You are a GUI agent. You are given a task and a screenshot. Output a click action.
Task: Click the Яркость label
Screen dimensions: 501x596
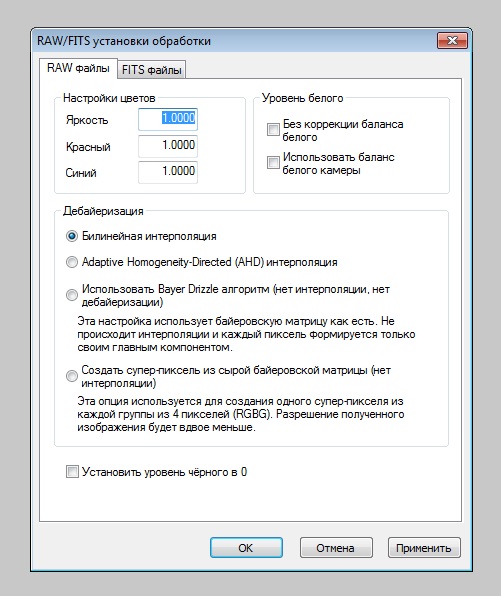(x=87, y=120)
